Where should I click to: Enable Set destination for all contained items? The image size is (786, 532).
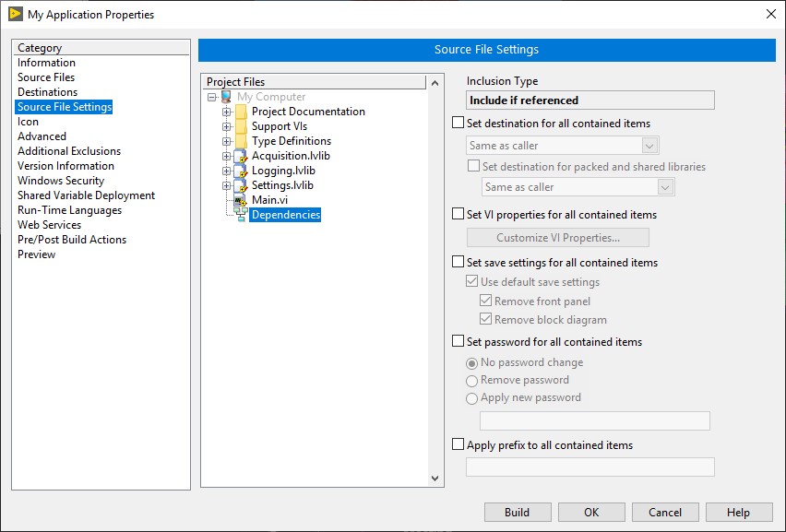click(458, 124)
